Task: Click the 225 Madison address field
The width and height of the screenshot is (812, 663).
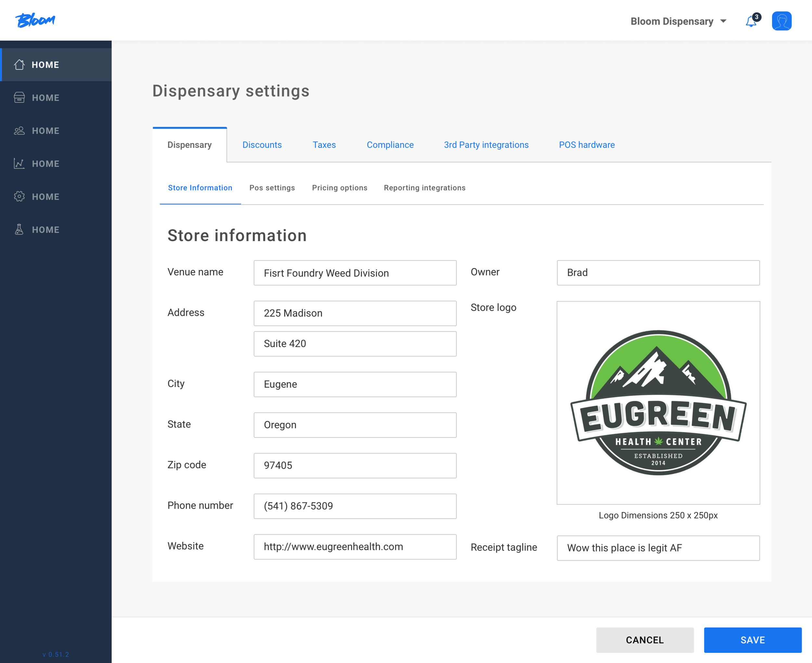Action: (x=355, y=313)
